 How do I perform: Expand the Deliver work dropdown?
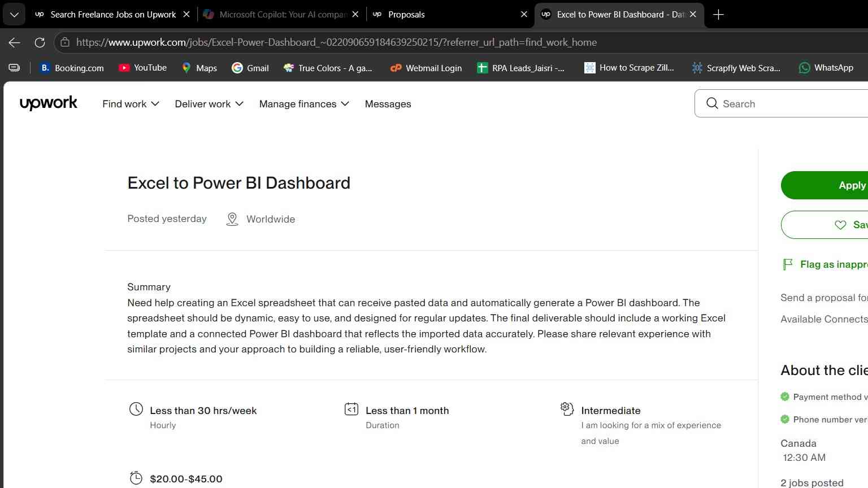tap(209, 104)
